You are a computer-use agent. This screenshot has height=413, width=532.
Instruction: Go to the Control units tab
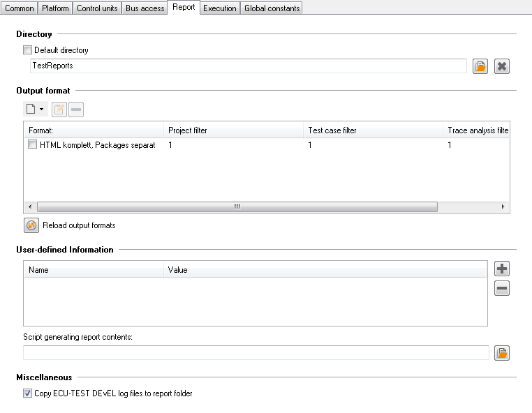pos(97,8)
